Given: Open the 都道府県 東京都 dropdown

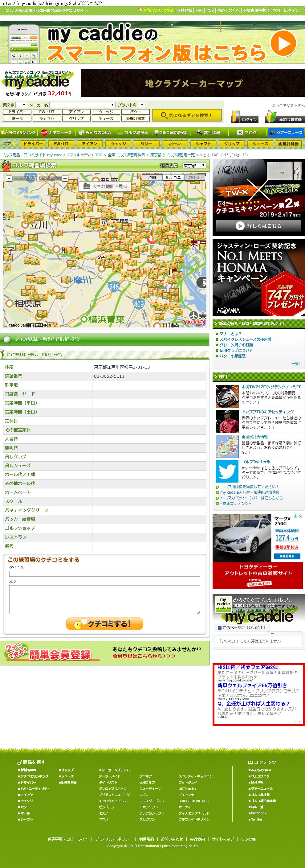Looking at the screenshot, I should point(194,166).
